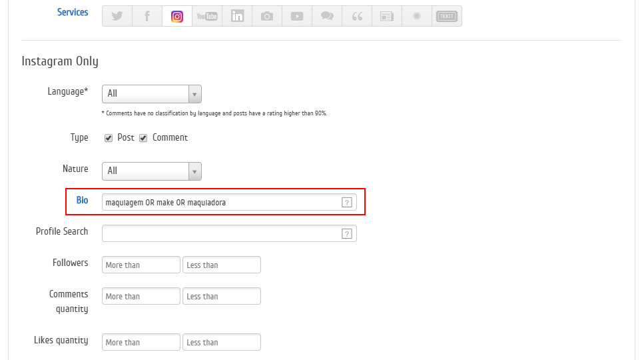644x360 pixels.
Task: Open the Language dropdown
Action: [152, 94]
